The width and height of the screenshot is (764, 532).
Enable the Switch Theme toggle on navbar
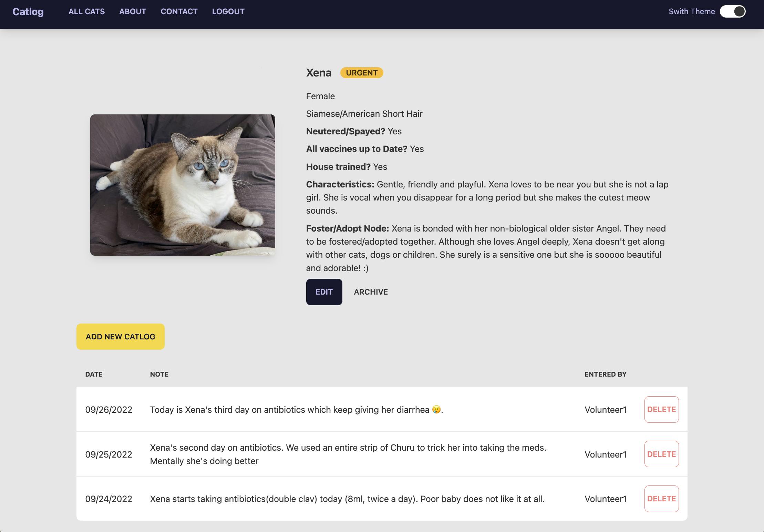[x=733, y=10]
